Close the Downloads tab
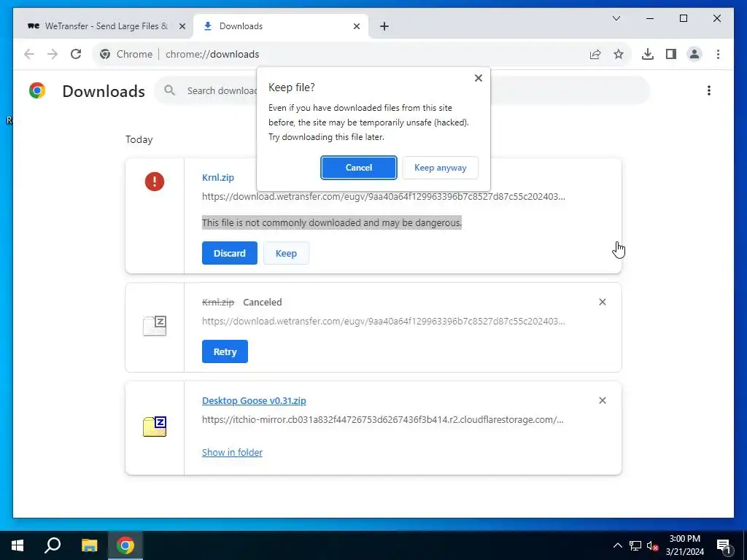The height and width of the screenshot is (560, 747). (x=356, y=26)
